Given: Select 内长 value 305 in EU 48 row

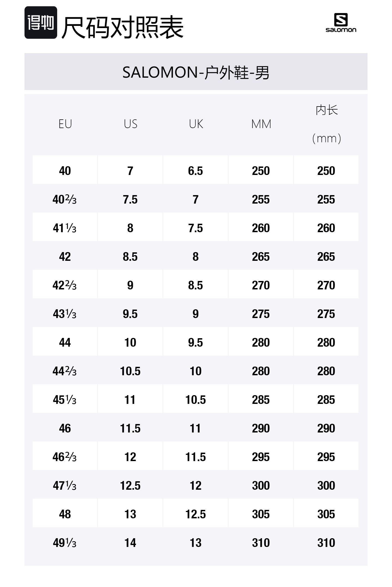Looking at the screenshot, I should coord(326,514).
